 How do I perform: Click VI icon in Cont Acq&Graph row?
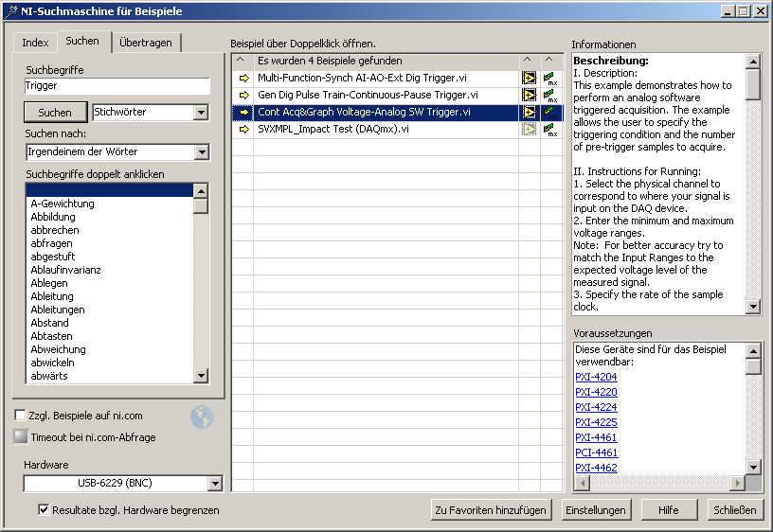[529, 113]
